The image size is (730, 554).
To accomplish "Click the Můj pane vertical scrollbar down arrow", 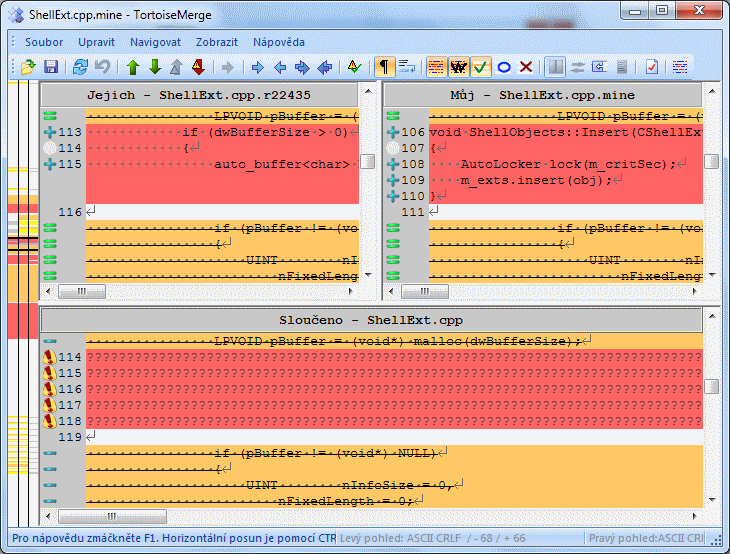I will [712, 275].
